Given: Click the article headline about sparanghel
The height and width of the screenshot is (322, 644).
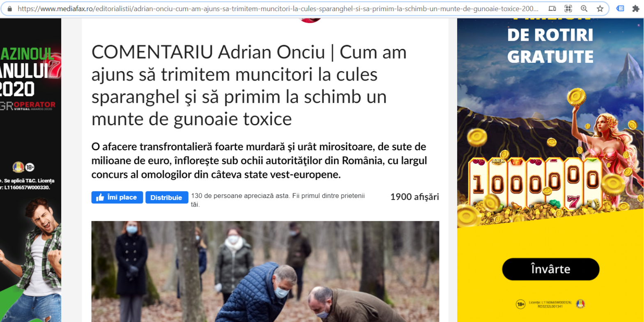Looking at the screenshot, I should [249, 86].
